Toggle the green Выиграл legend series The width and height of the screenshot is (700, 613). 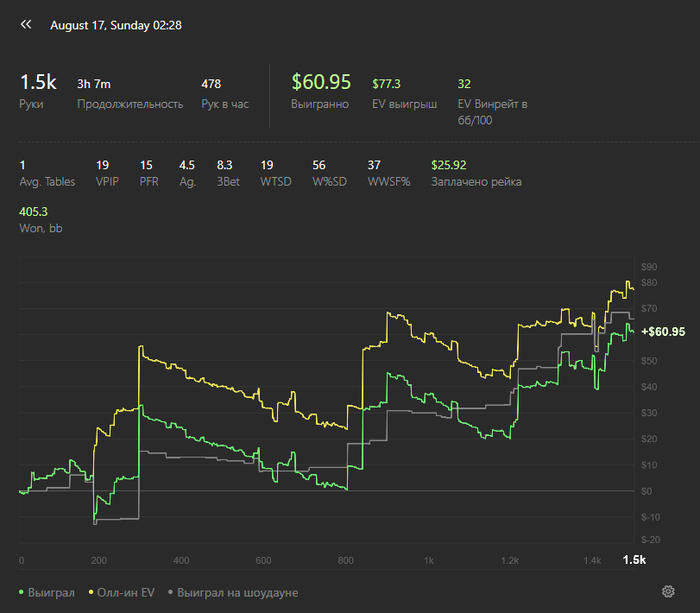coord(48,593)
